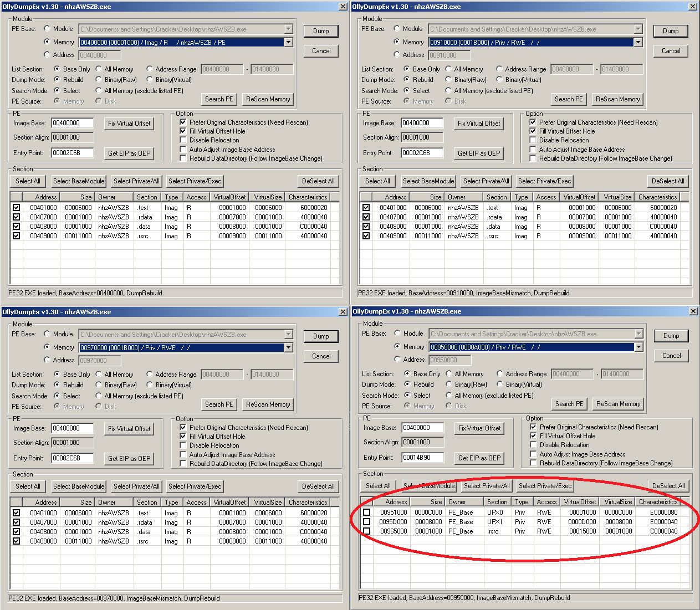Viewport: 700px width, 610px height.
Task: Check the UPX1 section row checkbox
Action: coord(367,522)
